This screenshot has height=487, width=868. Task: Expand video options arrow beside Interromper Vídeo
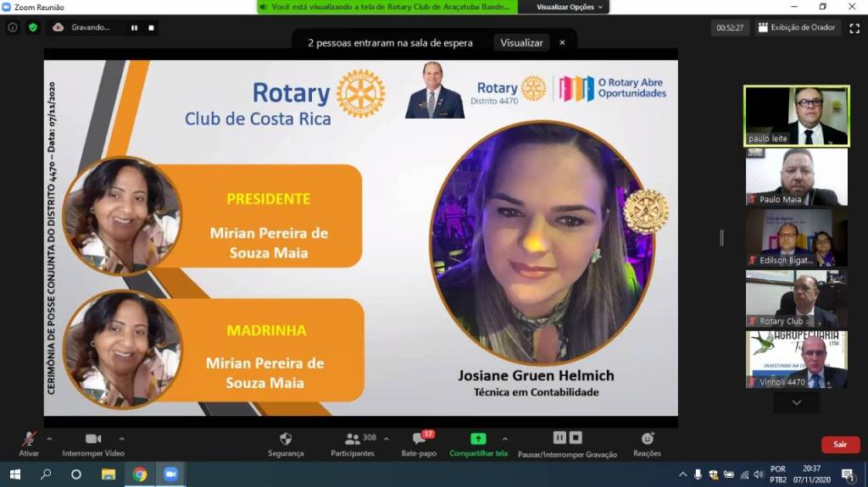pyautogui.click(x=121, y=439)
